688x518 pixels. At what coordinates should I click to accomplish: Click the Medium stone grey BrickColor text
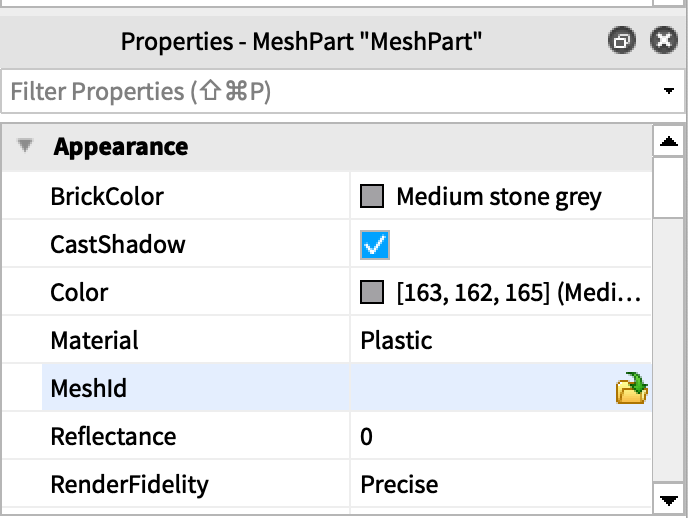click(499, 197)
